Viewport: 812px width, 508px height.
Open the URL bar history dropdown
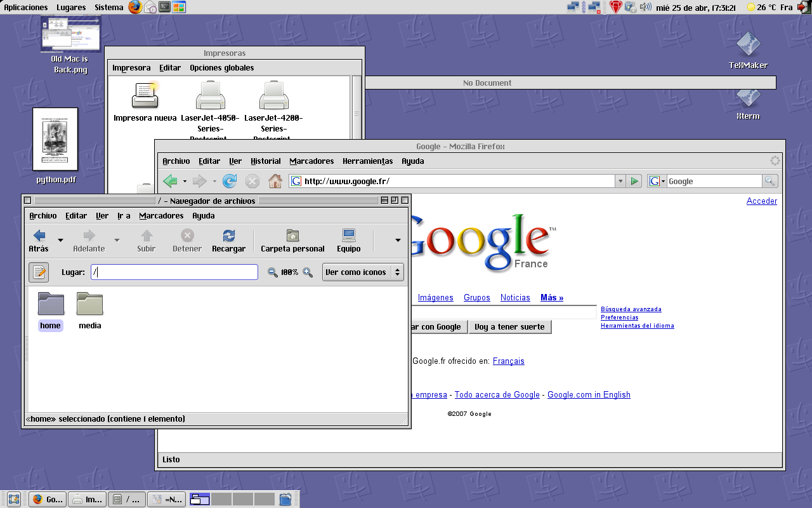pos(620,182)
